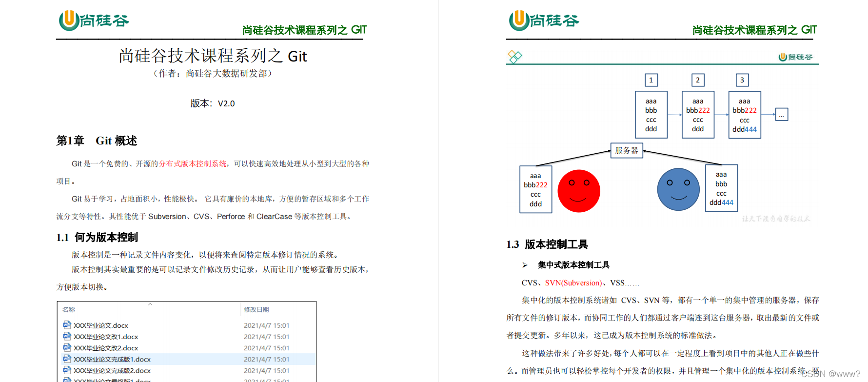Click the heading 1.3 版本控制工具
Screen dimensions: 868x382
tap(547, 244)
